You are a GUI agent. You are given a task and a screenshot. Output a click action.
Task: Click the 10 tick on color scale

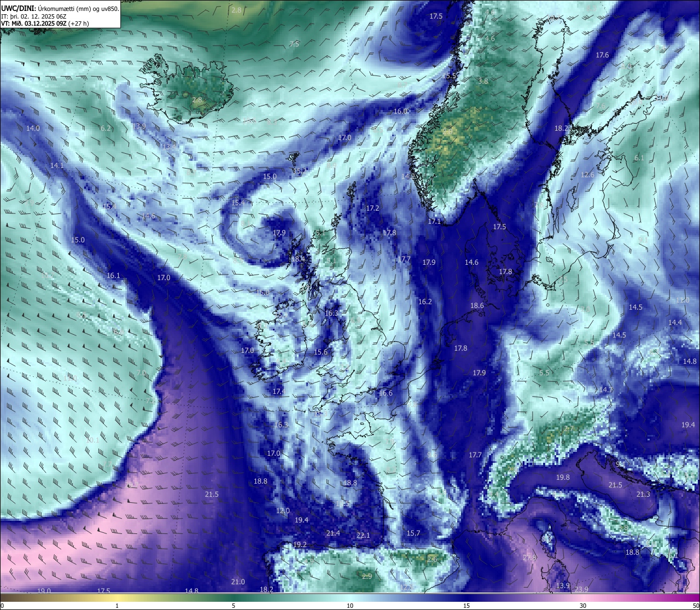coord(350,606)
